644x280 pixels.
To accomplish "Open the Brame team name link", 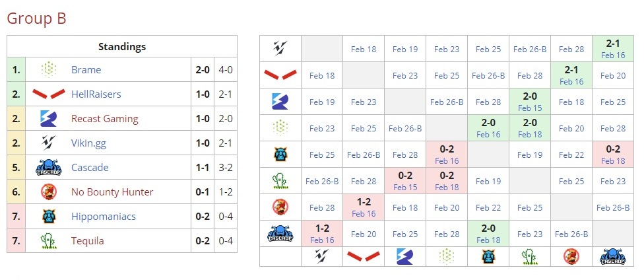I will [86, 69].
